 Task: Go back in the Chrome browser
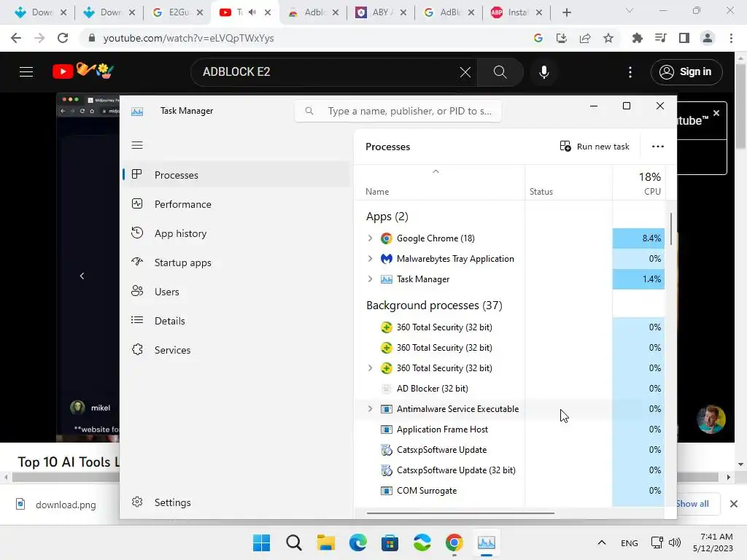click(x=16, y=38)
